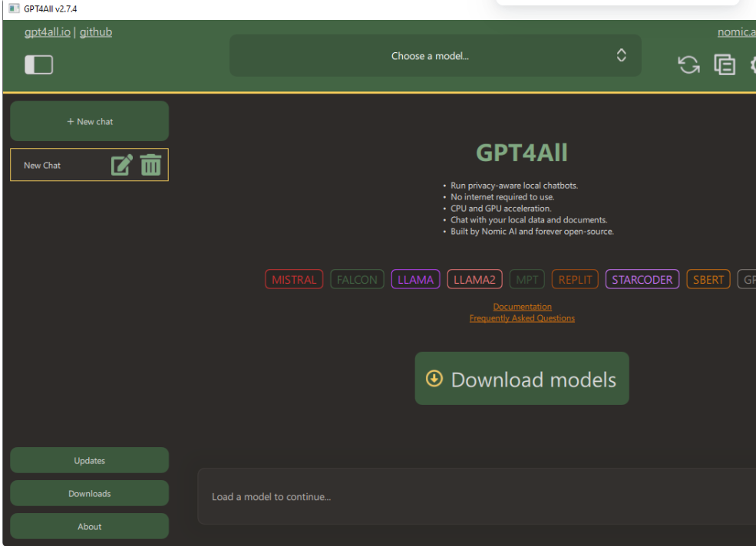Viewport: 756px width, 546px height.
Task: Copy the conversation with the copy icon
Action: click(725, 64)
